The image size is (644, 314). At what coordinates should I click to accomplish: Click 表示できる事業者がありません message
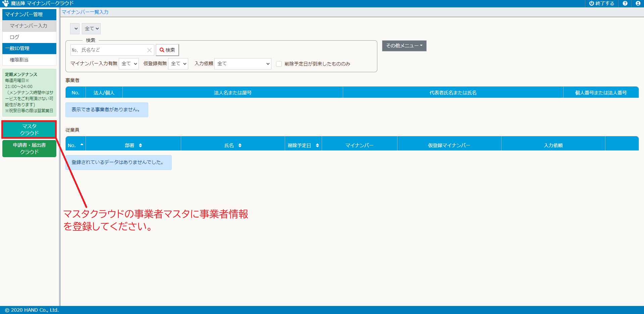coord(106,109)
